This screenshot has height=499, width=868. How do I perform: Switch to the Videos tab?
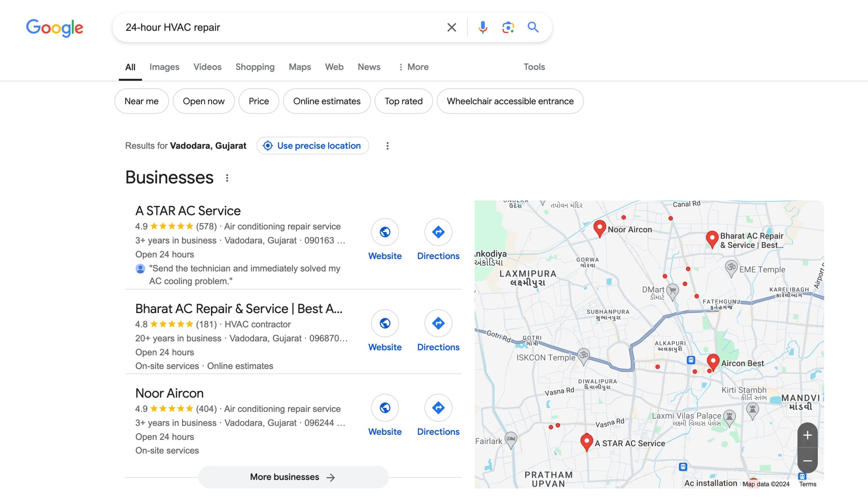(x=207, y=67)
